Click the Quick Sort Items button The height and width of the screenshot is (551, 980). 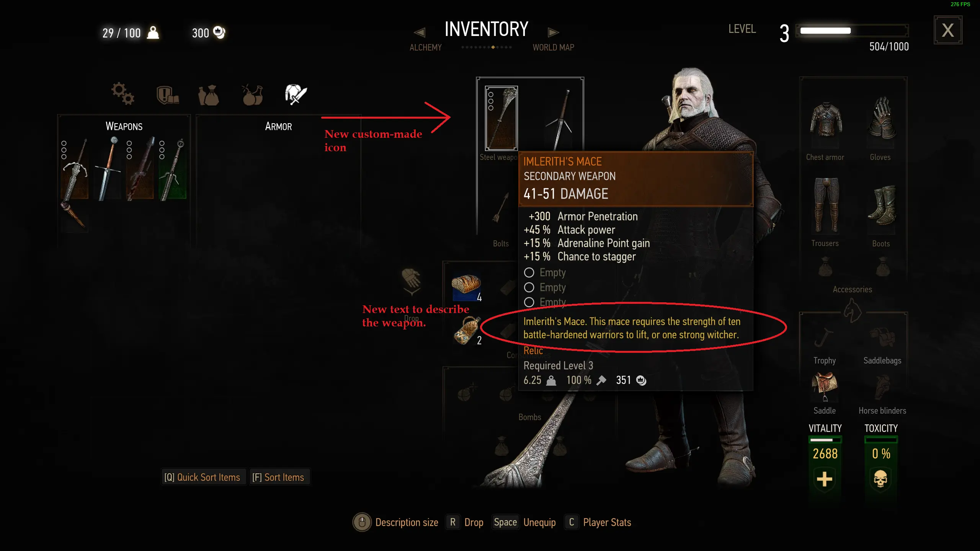click(203, 477)
